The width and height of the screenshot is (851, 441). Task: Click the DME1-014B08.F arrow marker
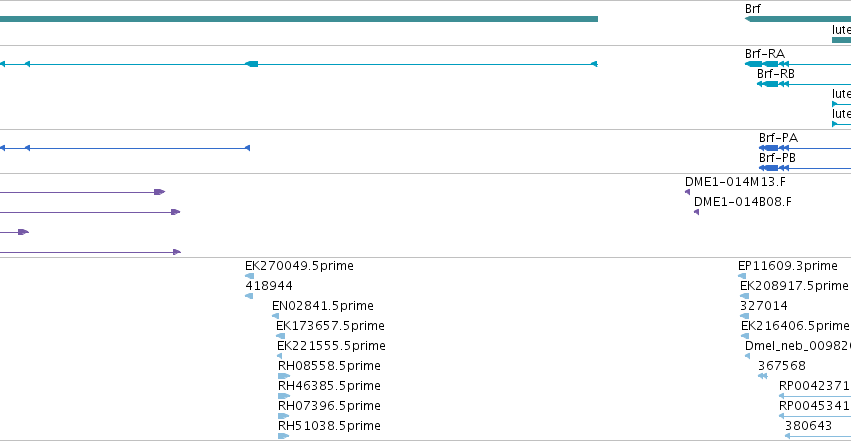click(x=696, y=212)
